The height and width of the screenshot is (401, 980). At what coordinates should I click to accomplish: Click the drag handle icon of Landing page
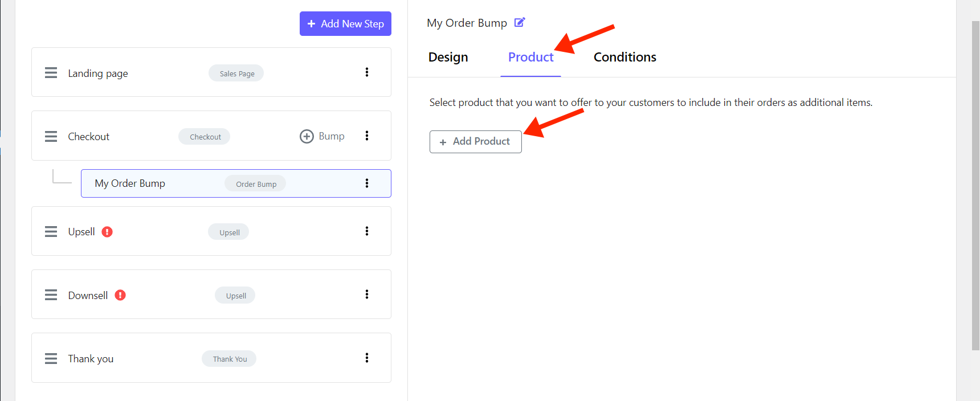(x=51, y=73)
